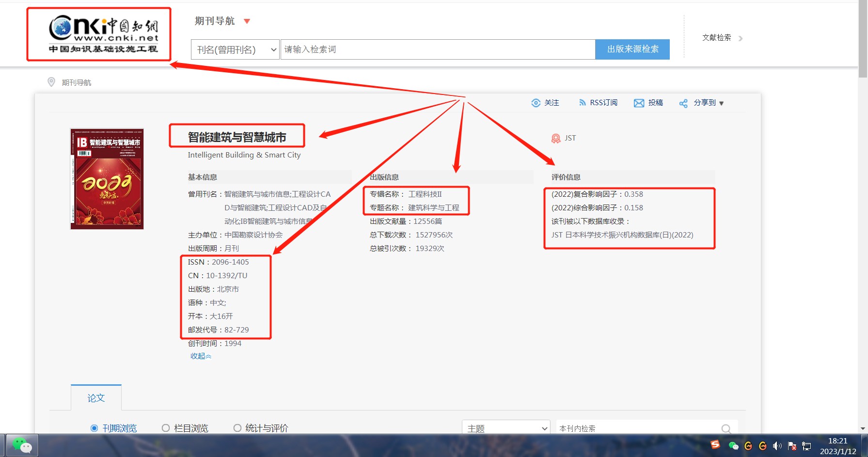Click the RSS订阅 feed icon
The height and width of the screenshot is (457, 868).
(582, 103)
